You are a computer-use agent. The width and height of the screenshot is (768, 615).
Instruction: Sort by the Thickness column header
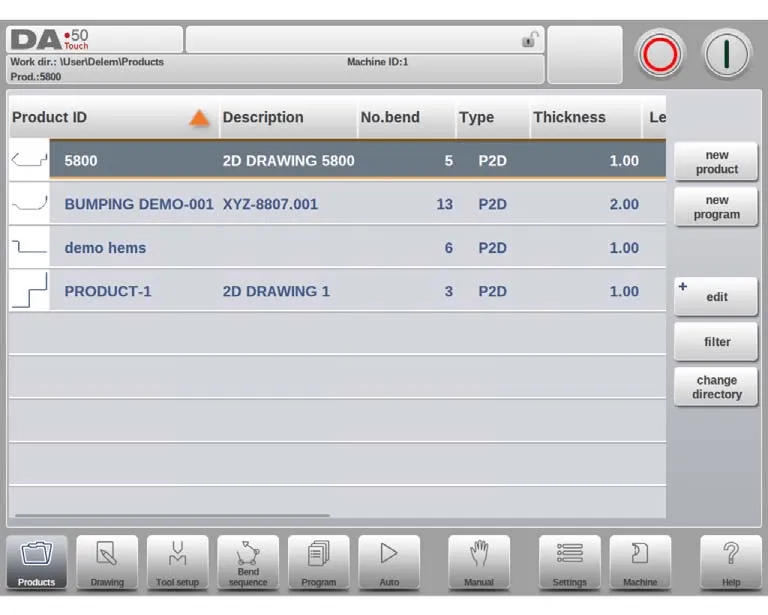569,117
